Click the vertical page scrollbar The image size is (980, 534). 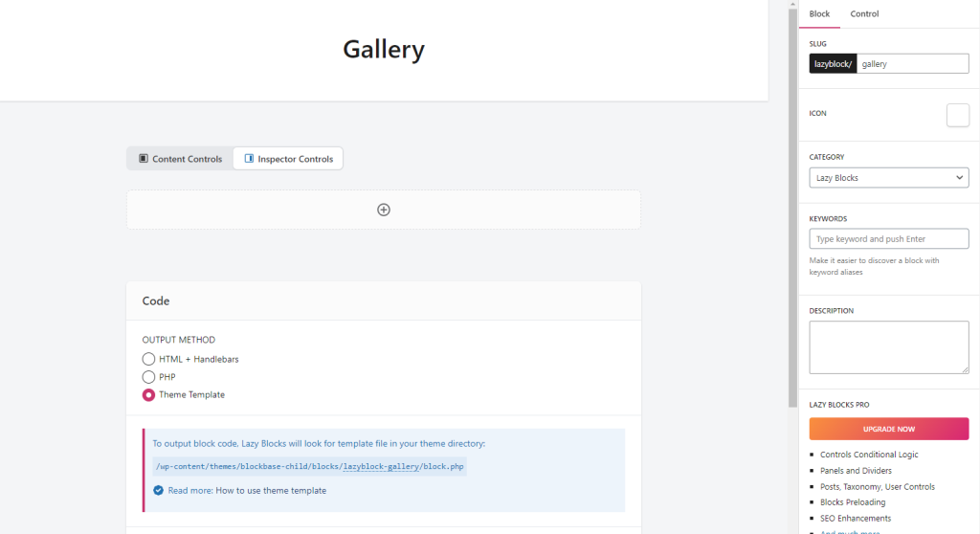tap(792, 191)
